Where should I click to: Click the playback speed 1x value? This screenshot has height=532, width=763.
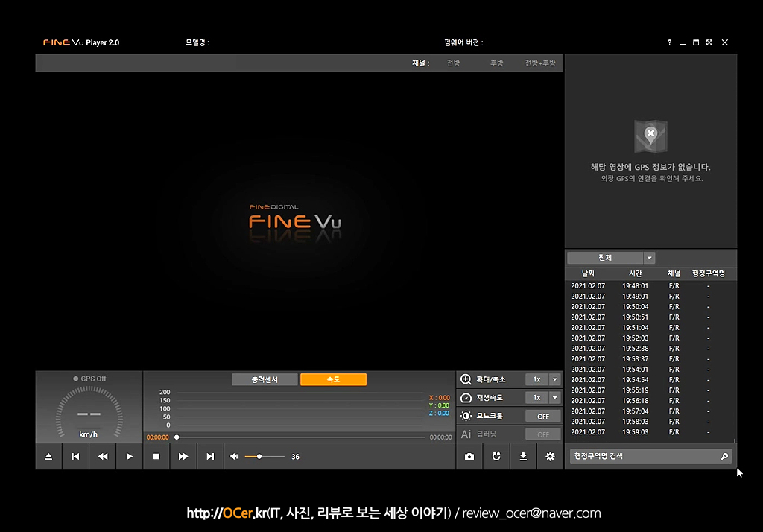[536, 398]
